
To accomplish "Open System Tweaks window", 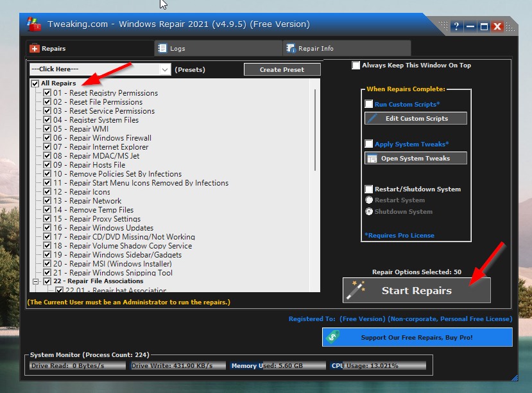I will 416,158.
